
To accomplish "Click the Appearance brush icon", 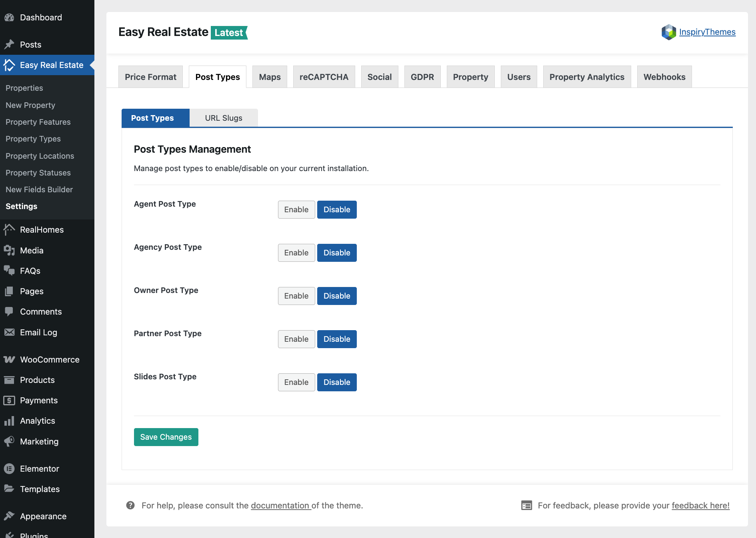I will (x=9, y=516).
